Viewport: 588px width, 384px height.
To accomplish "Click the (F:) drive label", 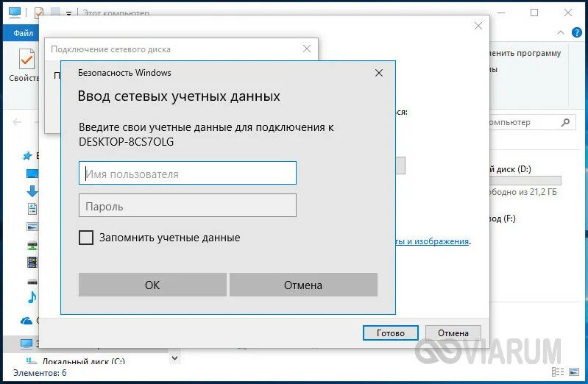I will point(502,218).
